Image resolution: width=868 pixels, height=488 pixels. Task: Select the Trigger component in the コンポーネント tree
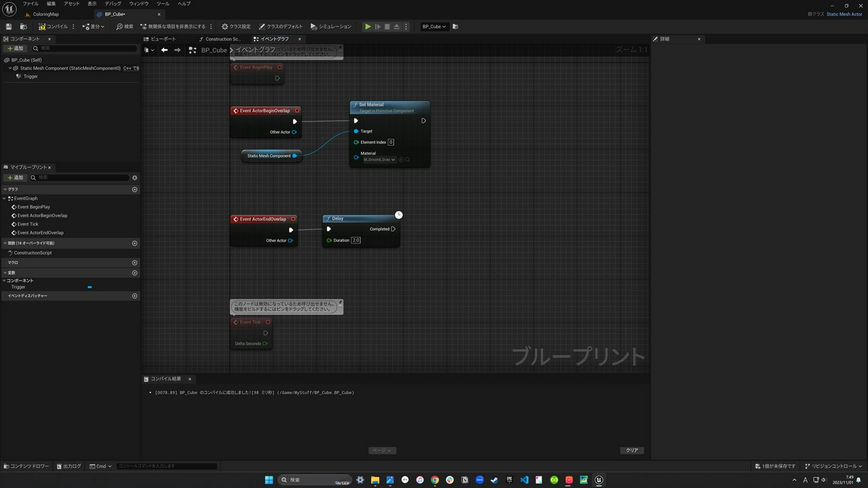coord(30,76)
